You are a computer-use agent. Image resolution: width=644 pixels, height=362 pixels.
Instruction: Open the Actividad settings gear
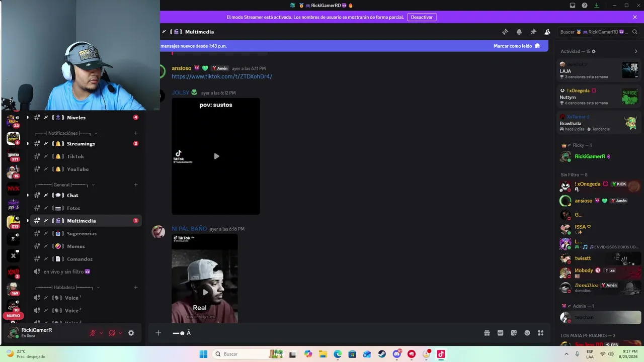point(594,51)
